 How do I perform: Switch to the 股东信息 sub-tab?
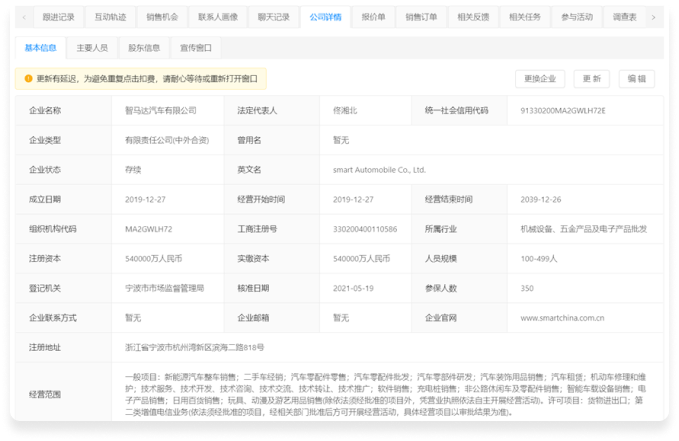[x=146, y=47]
